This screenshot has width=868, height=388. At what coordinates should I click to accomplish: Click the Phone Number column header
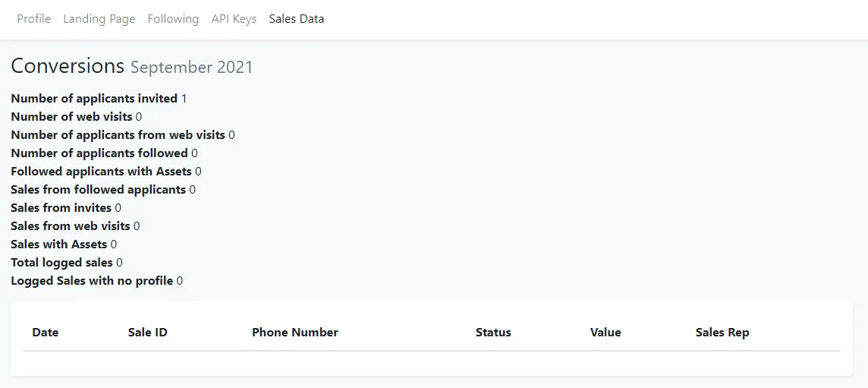pyautogui.click(x=295, y=333)
